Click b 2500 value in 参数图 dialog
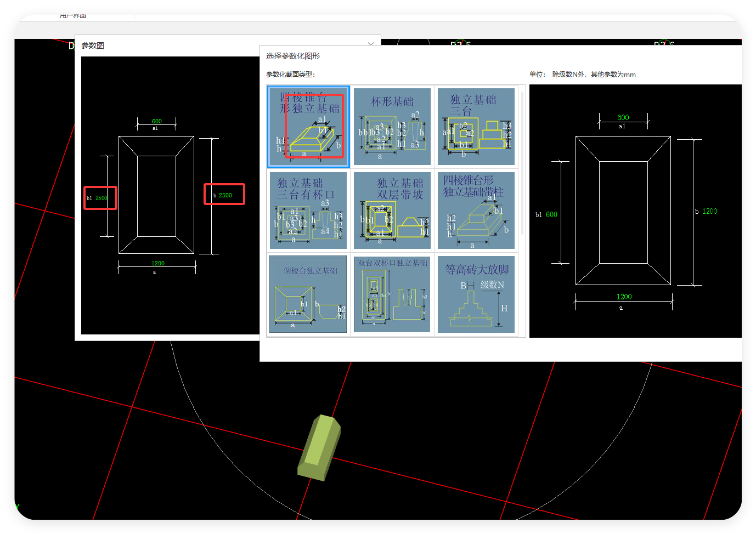 (x=225, y=195)
